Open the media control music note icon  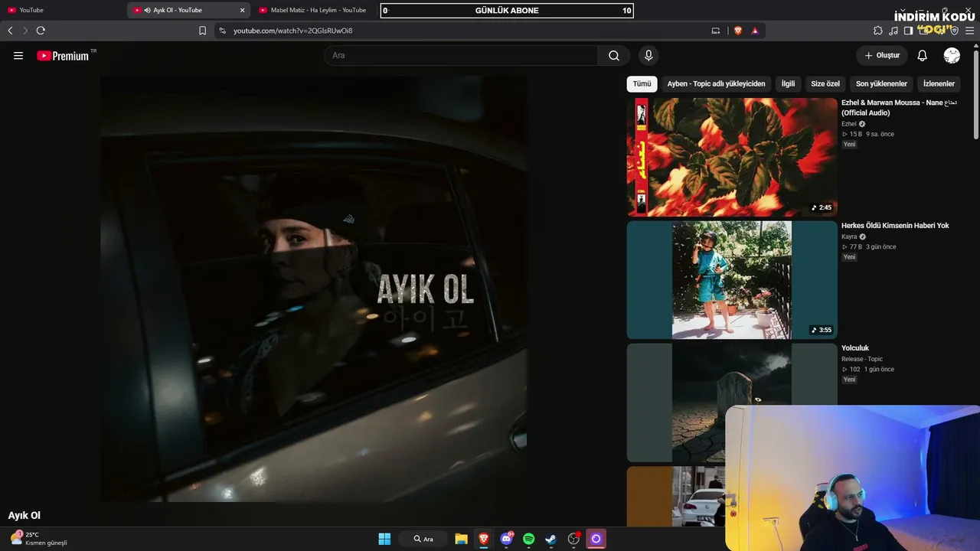893,31
